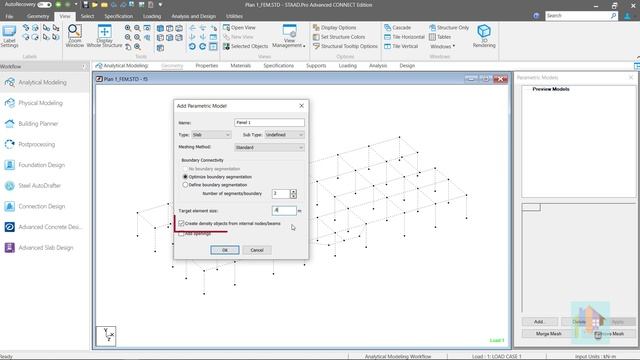Click the Name field with Panel 1
640x360 pixels.
[x=269, y=122]
